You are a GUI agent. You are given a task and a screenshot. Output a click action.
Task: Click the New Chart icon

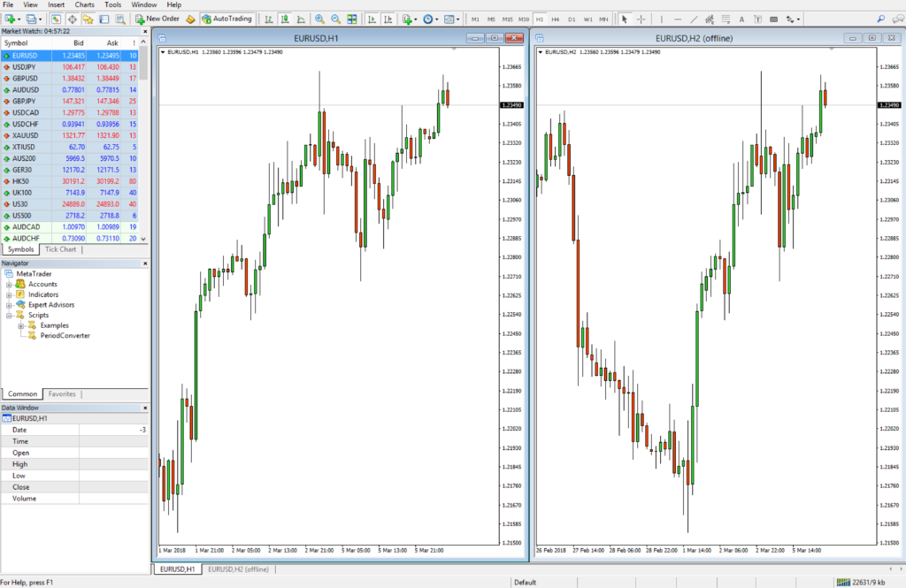(x=10, y=19)
